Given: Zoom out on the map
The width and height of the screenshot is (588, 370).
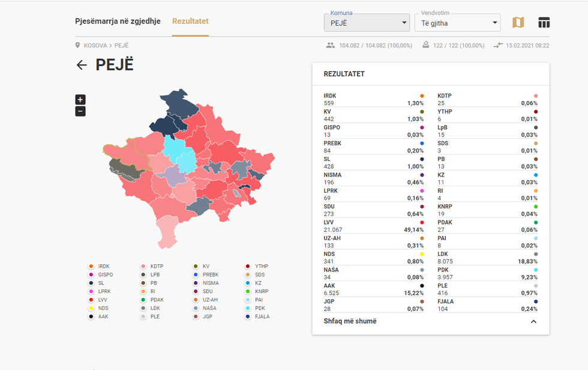Looking at the screenshot, I should tap(80, 111).
